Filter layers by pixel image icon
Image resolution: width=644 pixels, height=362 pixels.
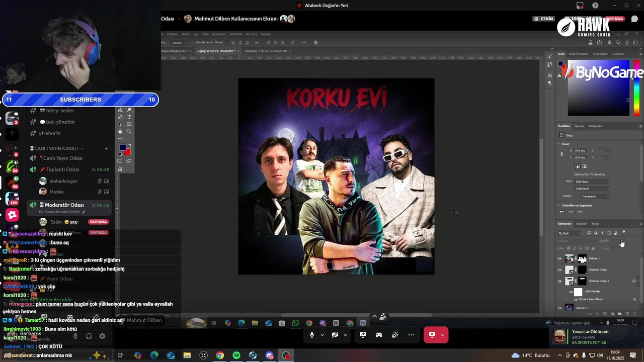589,233
